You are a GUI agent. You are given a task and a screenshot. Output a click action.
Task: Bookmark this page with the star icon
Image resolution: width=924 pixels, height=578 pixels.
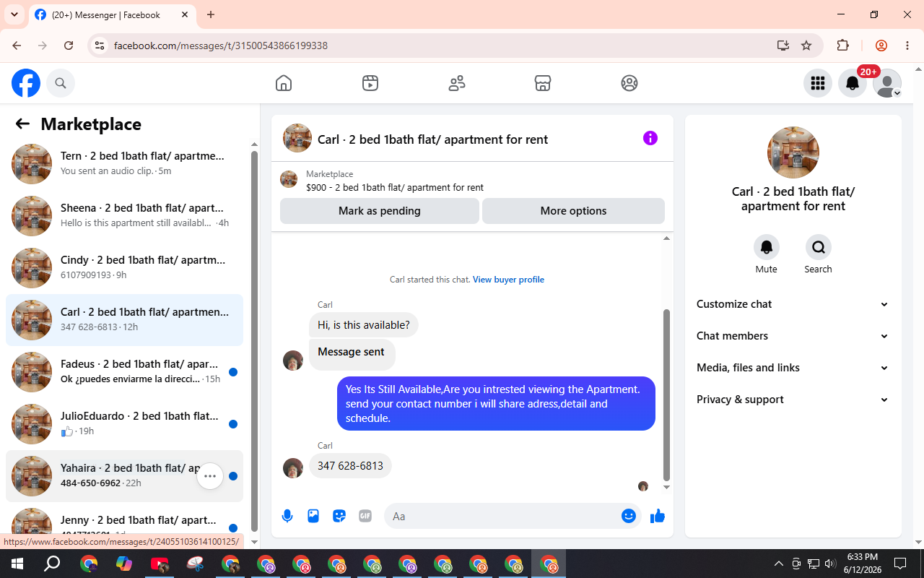pos(806,46)
